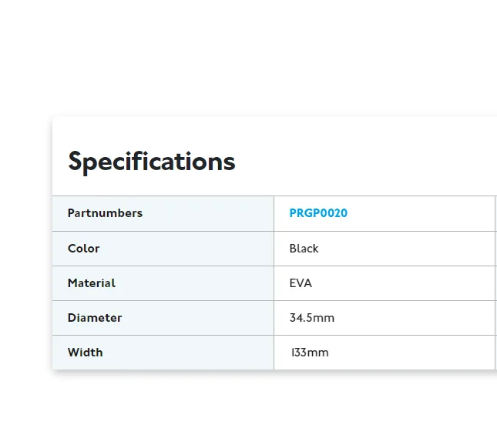Select the Width row label

pyautogui.click(x=86, y=353)
